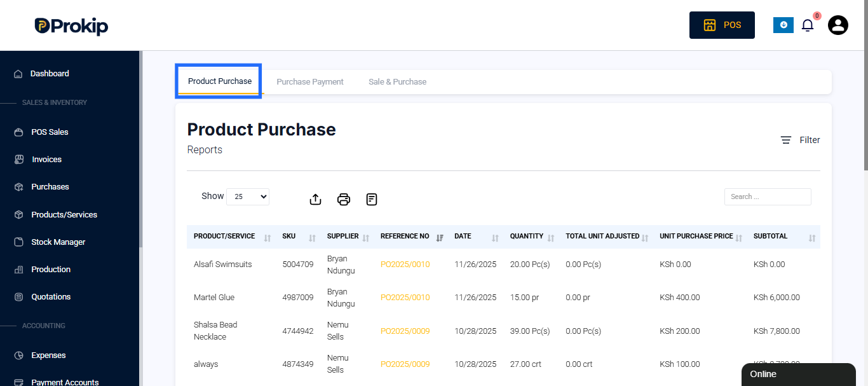Sort by Unit Purchase Price arrows
Screen dimensions: 868x386
point(739,238)
